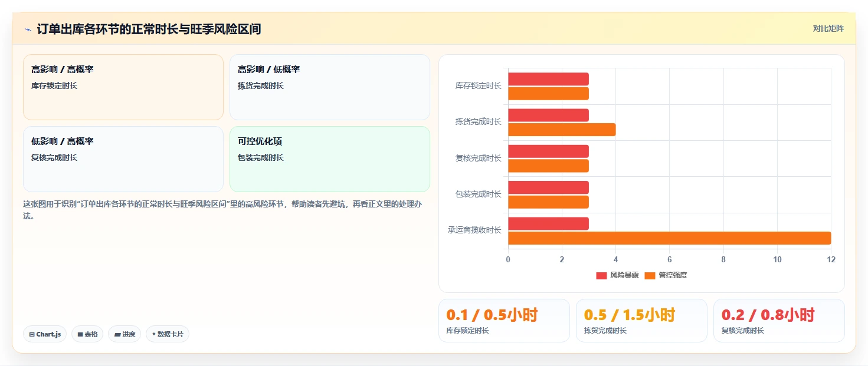Click the orange 拣货完成时长 管控强度 bar

pos(562,130)
